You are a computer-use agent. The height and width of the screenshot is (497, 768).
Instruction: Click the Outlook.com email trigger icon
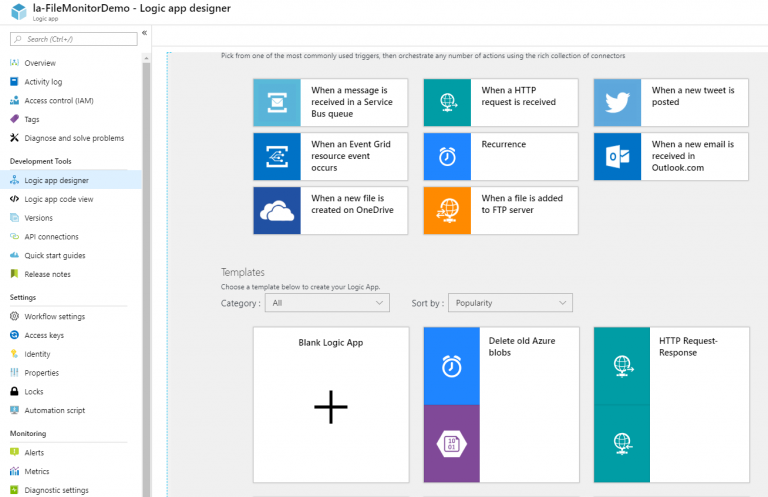tap(618, 157)
